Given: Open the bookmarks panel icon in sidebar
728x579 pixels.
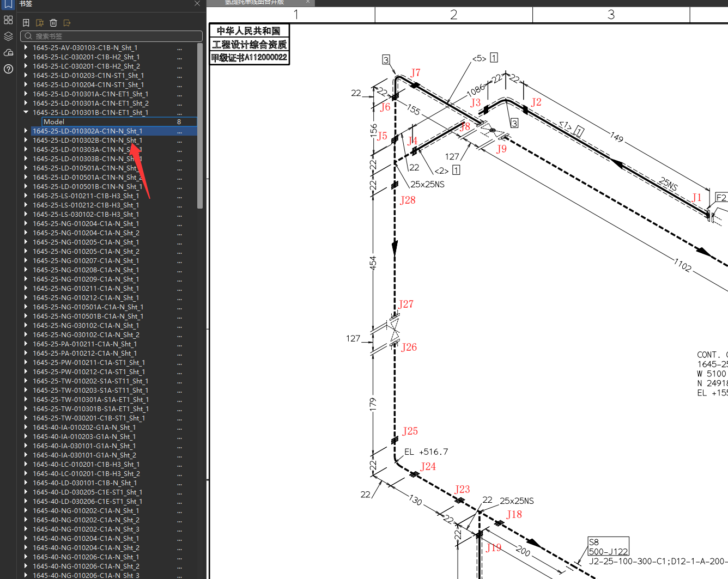Looking at the screenshot, I should (x=8, y=4).
